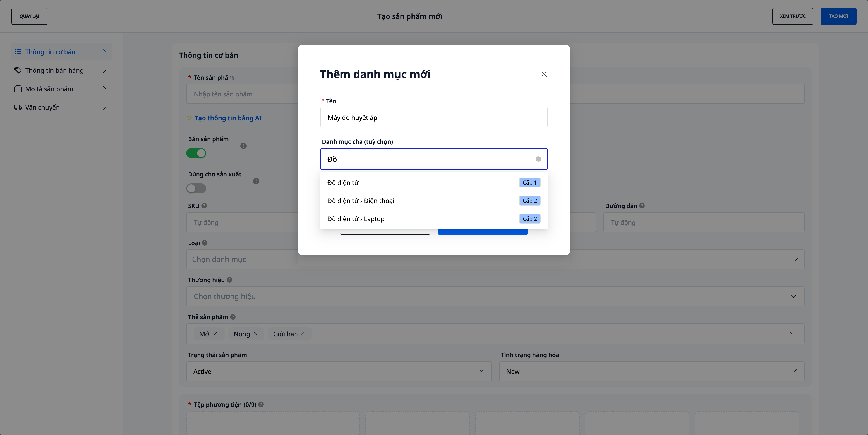Show the Thẻ sản phẩm help icon
868x435 pixels.
pyautogui.click(x=233, y=317)
